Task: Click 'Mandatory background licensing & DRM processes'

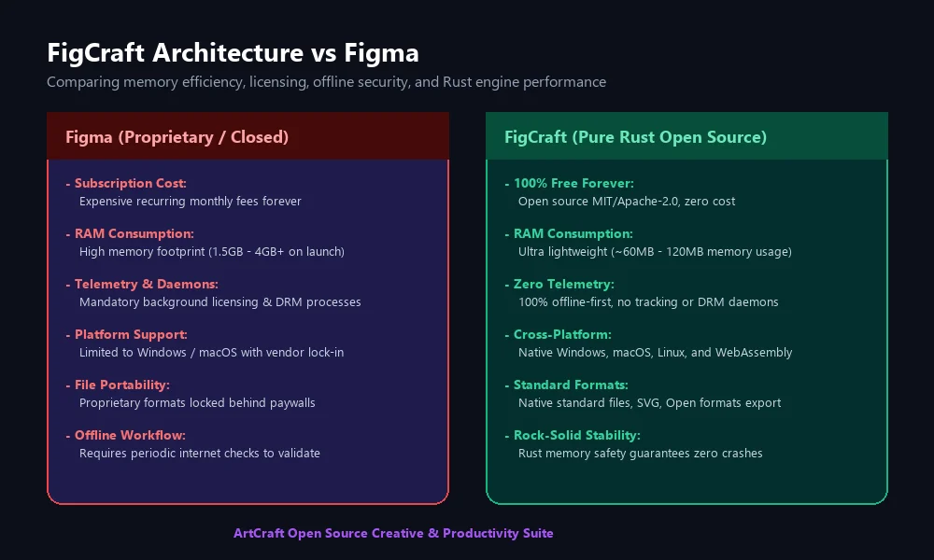Action: click(219, 302)
